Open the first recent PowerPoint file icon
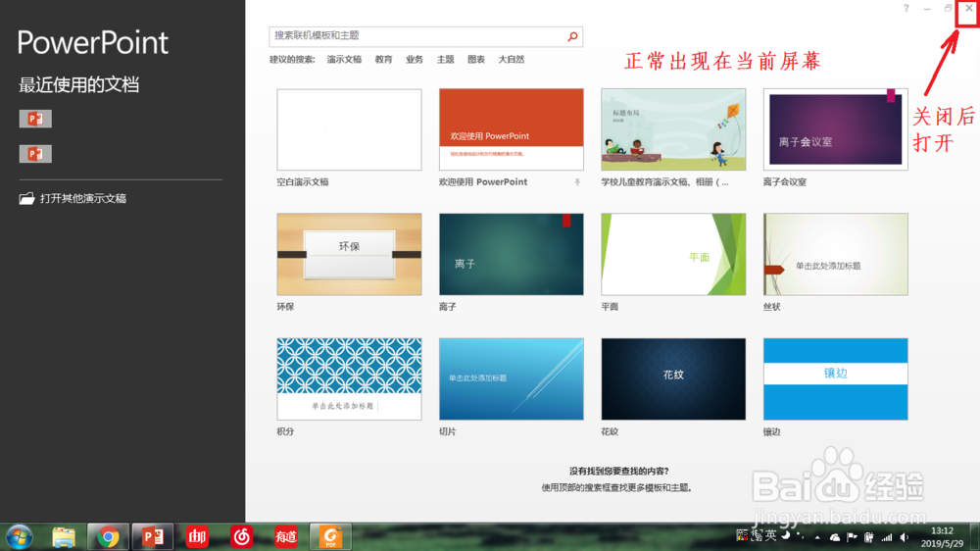The image size is (980, 551). coord(35,119)
